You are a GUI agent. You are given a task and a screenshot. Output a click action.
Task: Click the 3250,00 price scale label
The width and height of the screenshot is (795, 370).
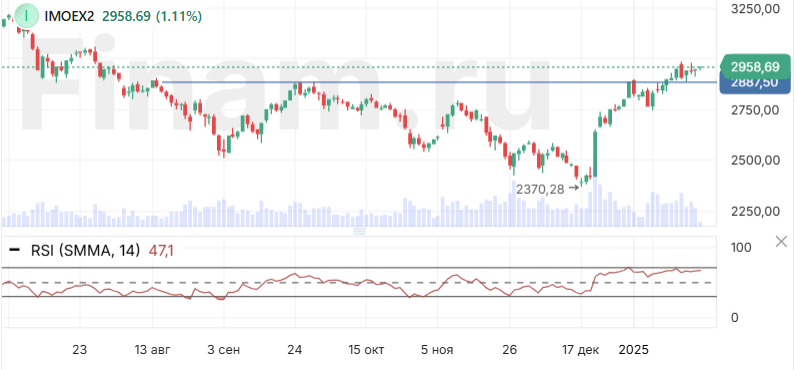coord(755,9)
